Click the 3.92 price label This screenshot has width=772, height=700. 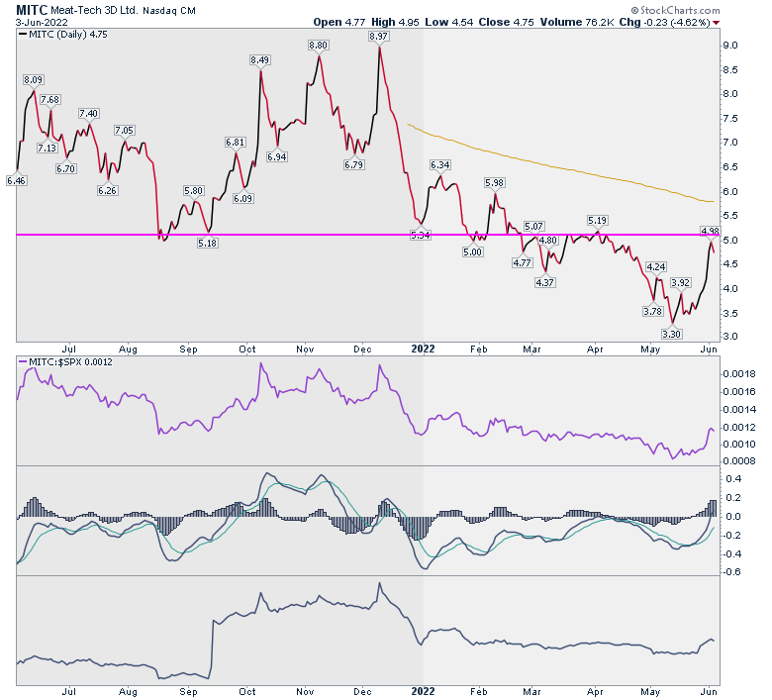tap(680, 283)
